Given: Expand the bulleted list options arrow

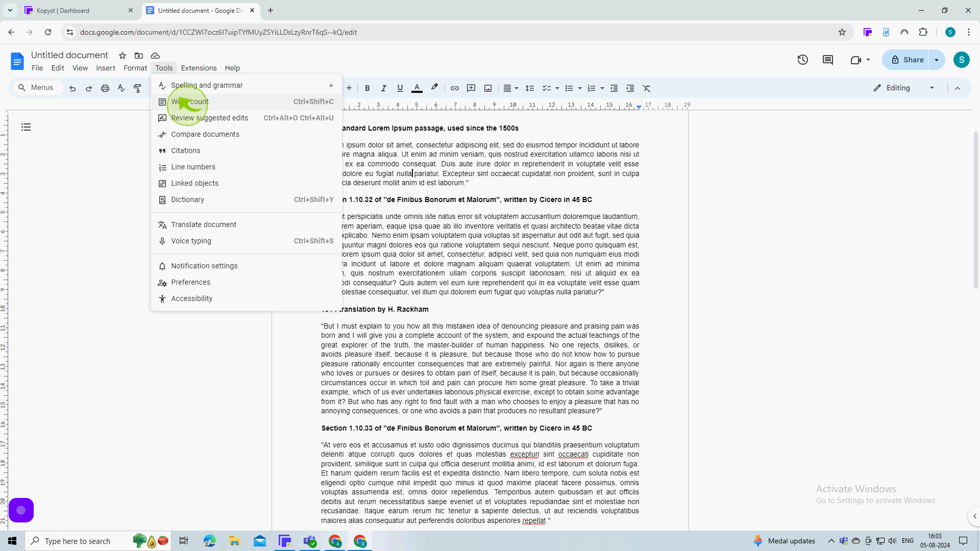Looking at the screenshot, I should pyautogui.click(x=580, y=88).
